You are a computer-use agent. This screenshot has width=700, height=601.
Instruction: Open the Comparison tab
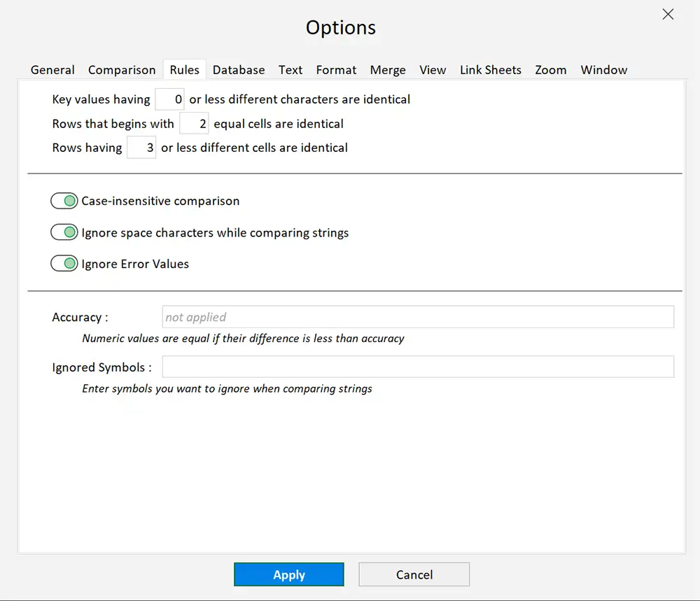122,69
